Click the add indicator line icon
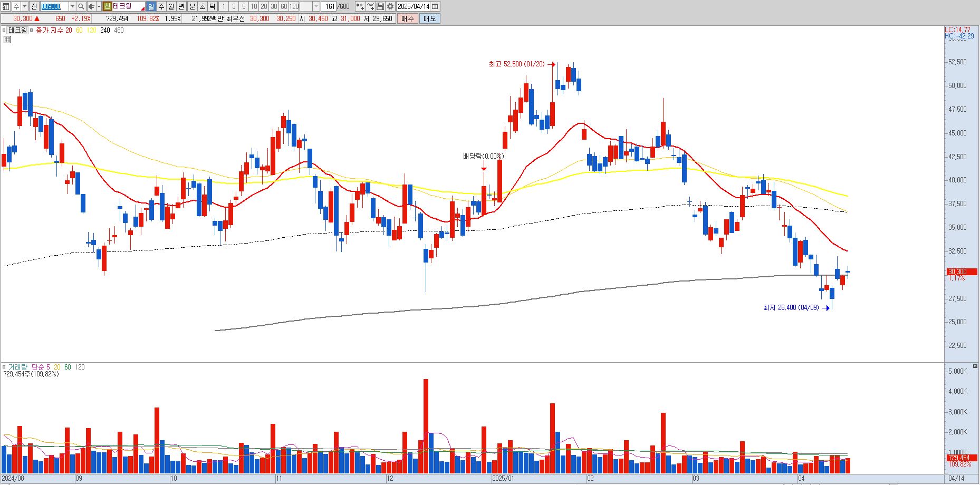 point(370,6)
